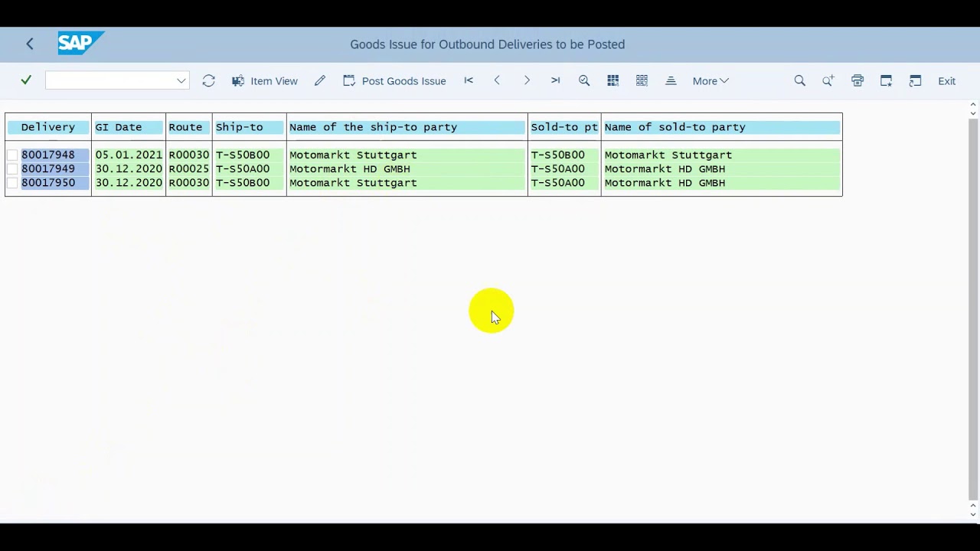Click the Exit button
The image size is (980, 551).
[x=947, y=80]
